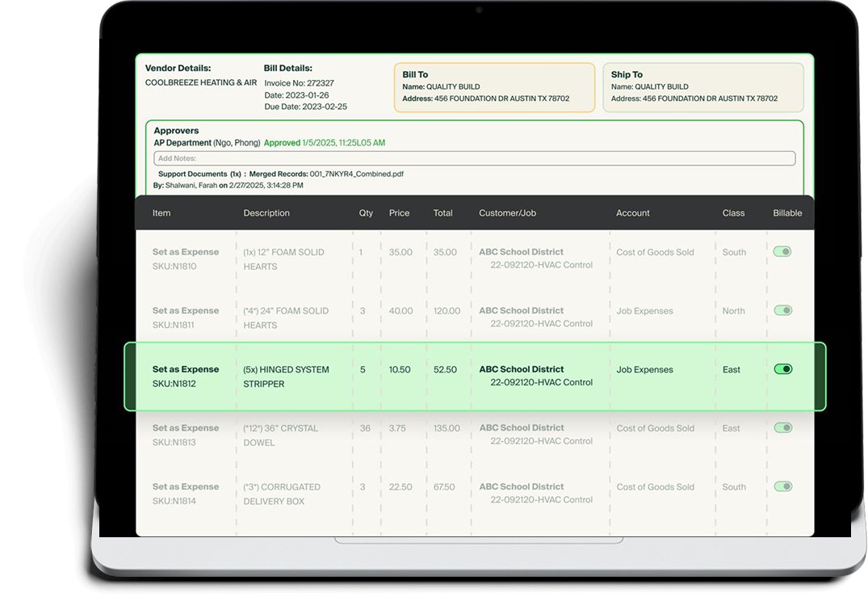Select Account 'Cost of Goods Sold' in SKU:N1813 row
The width and height of the screenshot is (868, 597).
pos(656,429)
